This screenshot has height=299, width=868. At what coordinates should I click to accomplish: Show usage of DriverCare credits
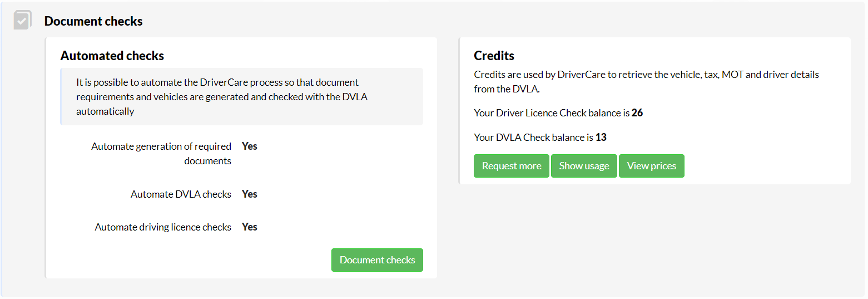[x=584, y=166]
